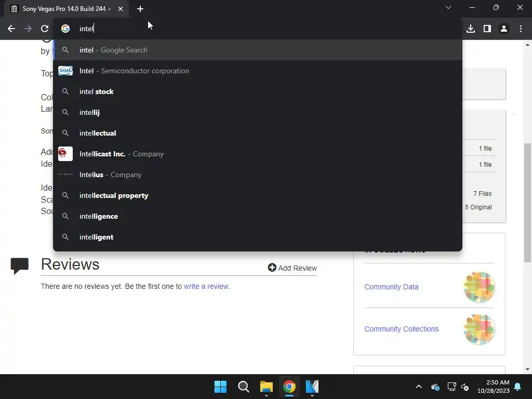Click the muted volume tray icon
532x399 pixels.
click(465, 387)
